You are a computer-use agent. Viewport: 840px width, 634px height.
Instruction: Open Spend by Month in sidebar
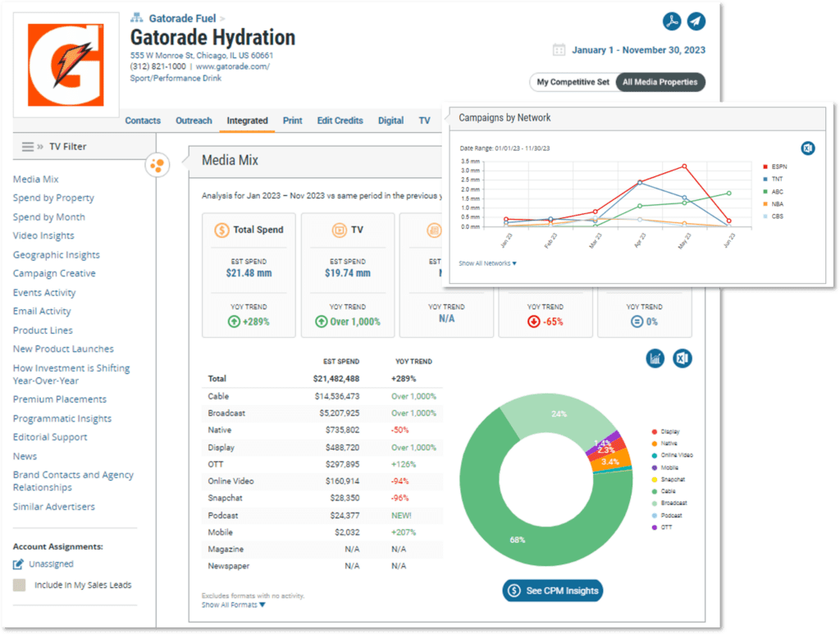tap(48, 217)
